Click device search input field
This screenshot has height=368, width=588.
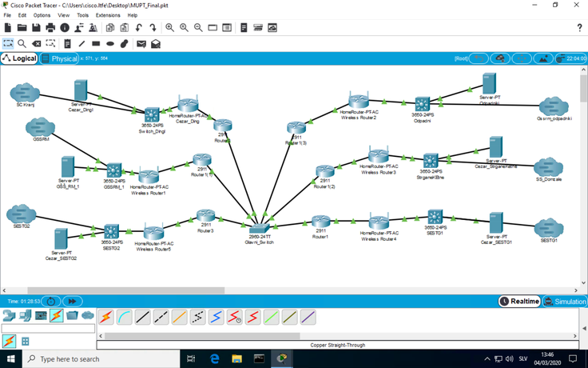tap(49, 328)
